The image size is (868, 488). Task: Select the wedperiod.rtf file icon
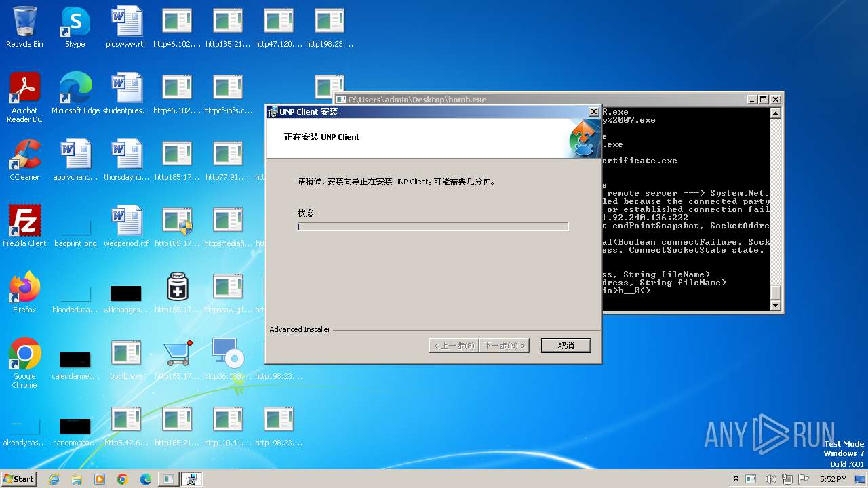coord(126,226)
